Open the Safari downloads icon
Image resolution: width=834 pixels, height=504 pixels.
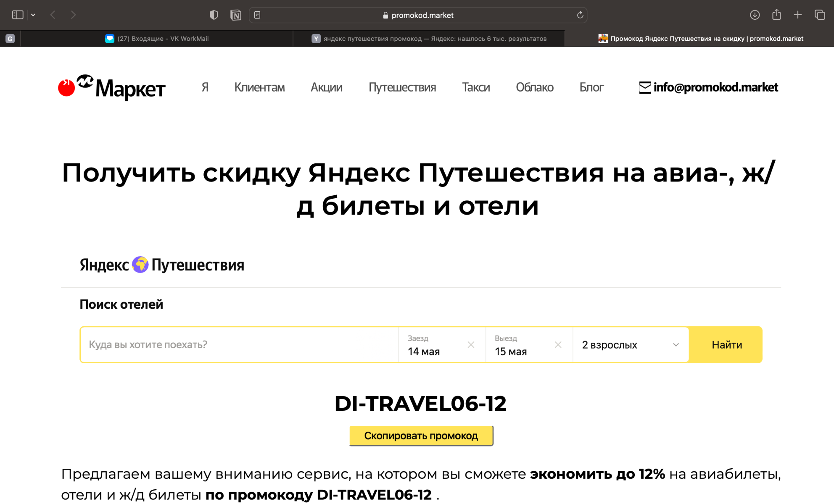coord(755,15)
